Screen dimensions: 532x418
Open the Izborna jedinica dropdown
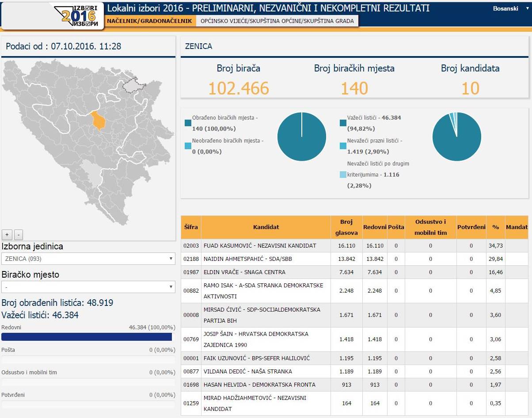[88, 259]
